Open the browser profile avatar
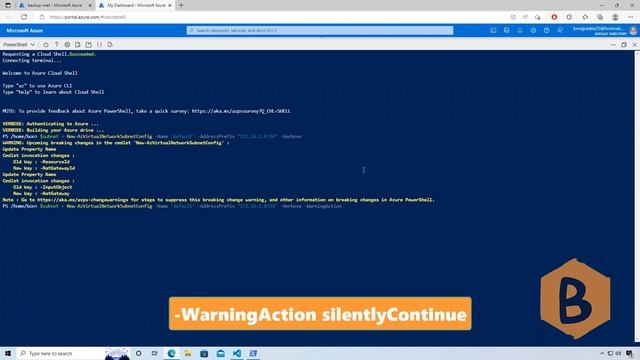This screenshot has height=360, width=640. point(615,17)
